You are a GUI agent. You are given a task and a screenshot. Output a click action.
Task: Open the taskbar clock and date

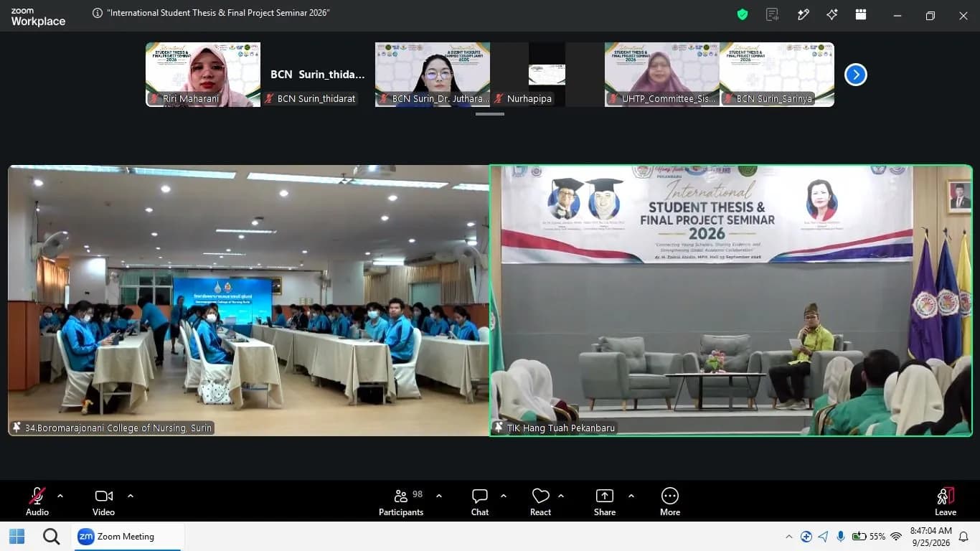[930, 537]
